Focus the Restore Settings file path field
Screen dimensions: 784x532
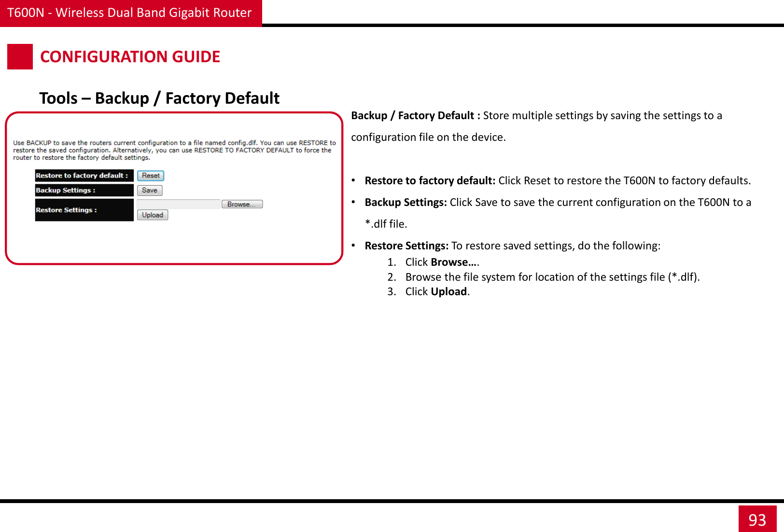[x=179, y=204]
